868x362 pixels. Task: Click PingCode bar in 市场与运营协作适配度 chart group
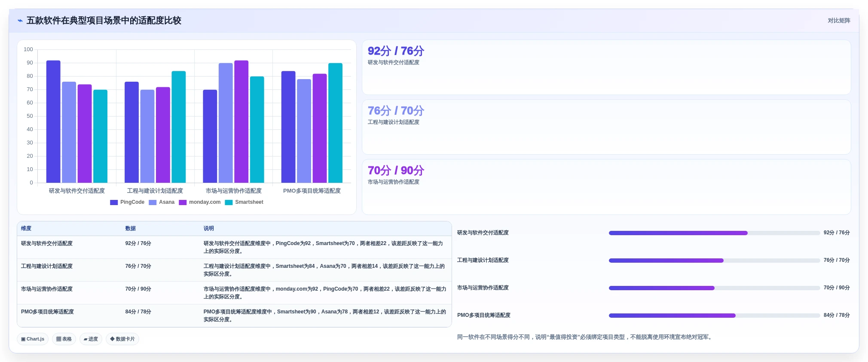pos(210,136)
